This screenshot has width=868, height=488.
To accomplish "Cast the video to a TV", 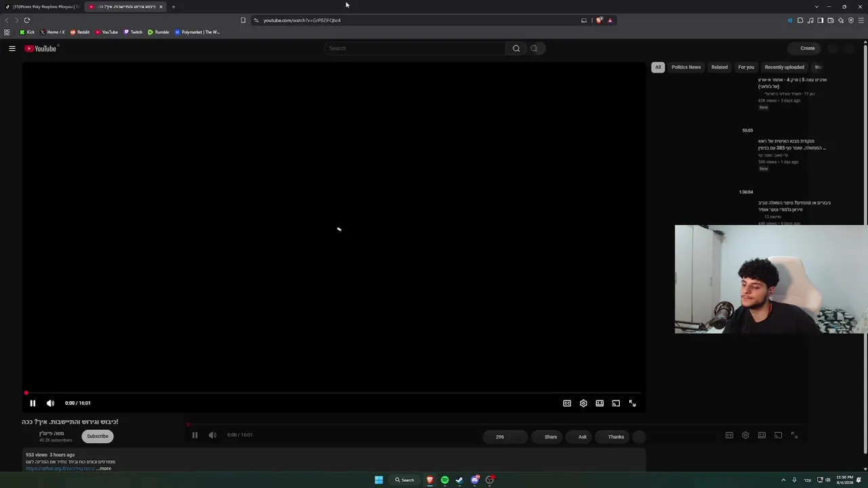I will tap(616, 403).
